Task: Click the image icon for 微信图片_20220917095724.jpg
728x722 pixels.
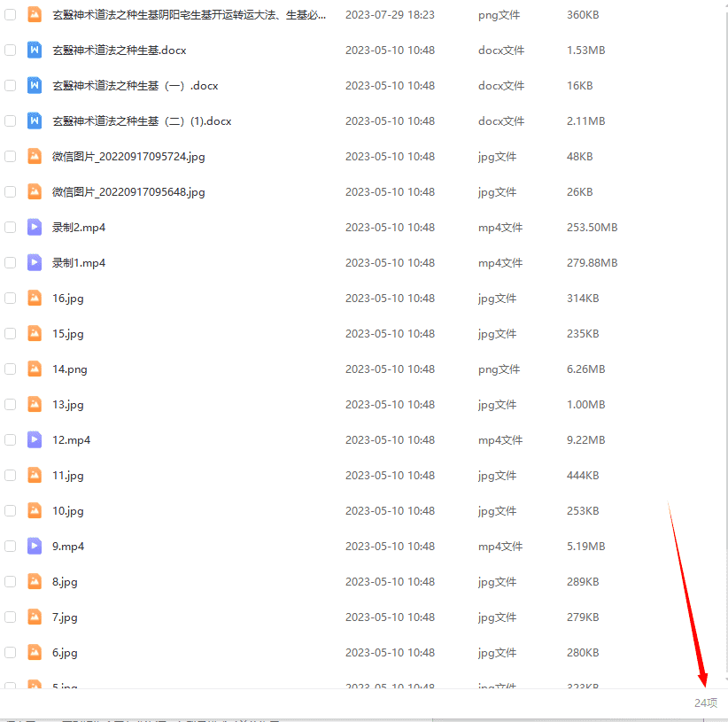Action: [35, 157]
